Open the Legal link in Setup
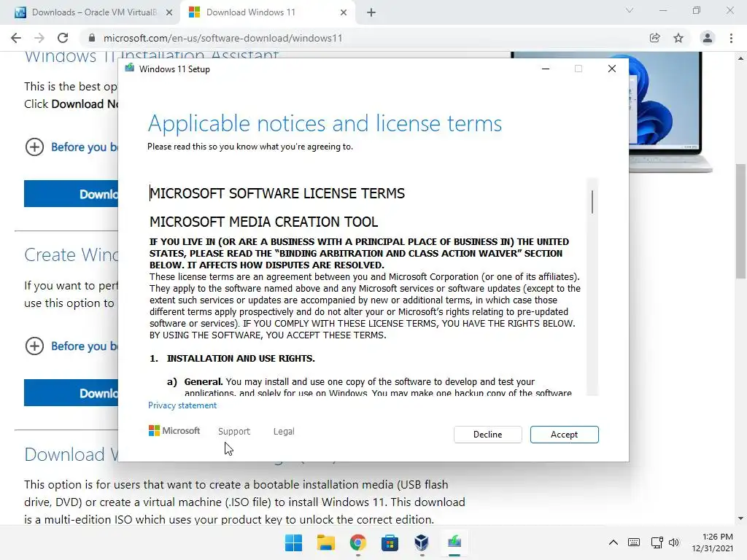 click(x=284, y=431)
